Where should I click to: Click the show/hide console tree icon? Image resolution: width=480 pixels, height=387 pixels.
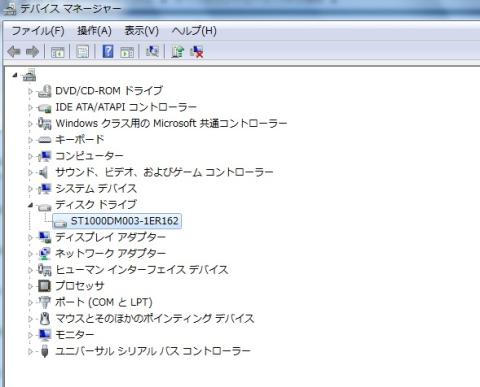(x=57, y=52)
